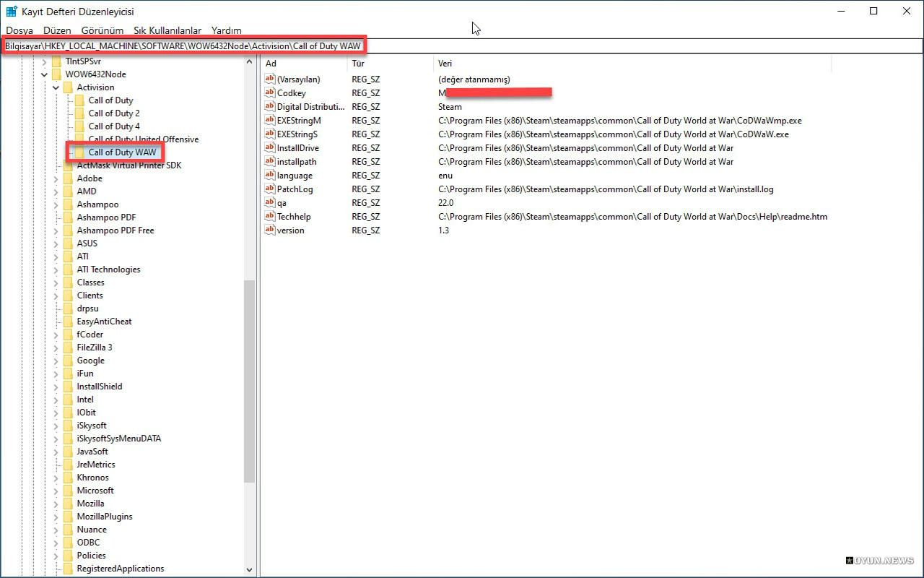
Task: Select the Ashampoo PDF Free key
Action: (115, 230)
